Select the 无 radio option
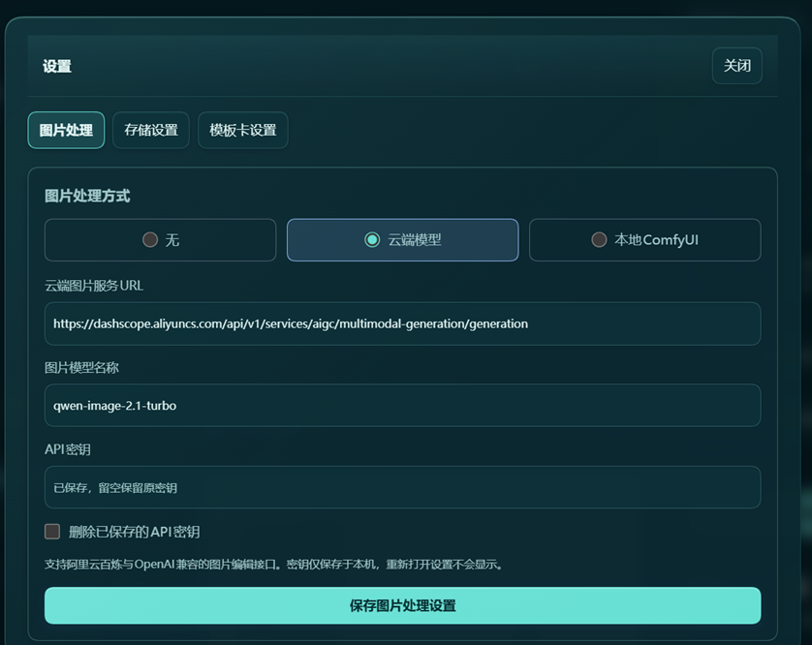The height and width of the screenshot is (645, 812). 161,239
